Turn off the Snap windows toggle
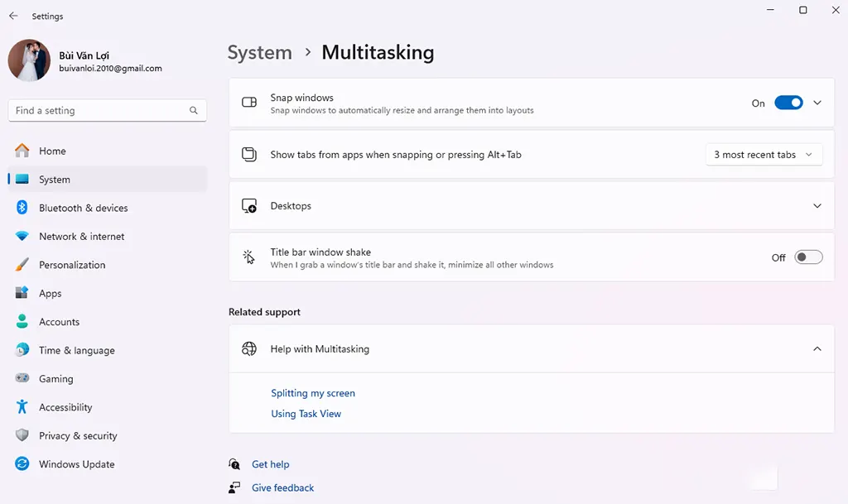 [x=788, y=103]
